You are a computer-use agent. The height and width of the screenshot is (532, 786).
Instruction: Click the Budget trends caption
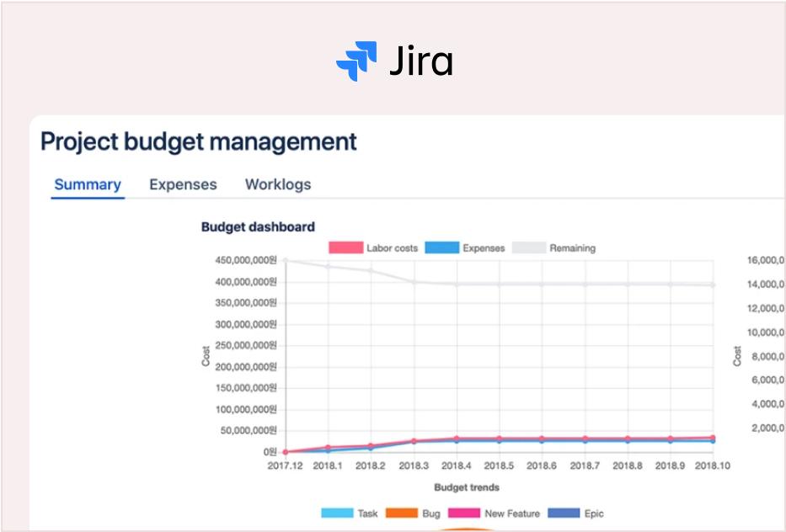point(467,487)
